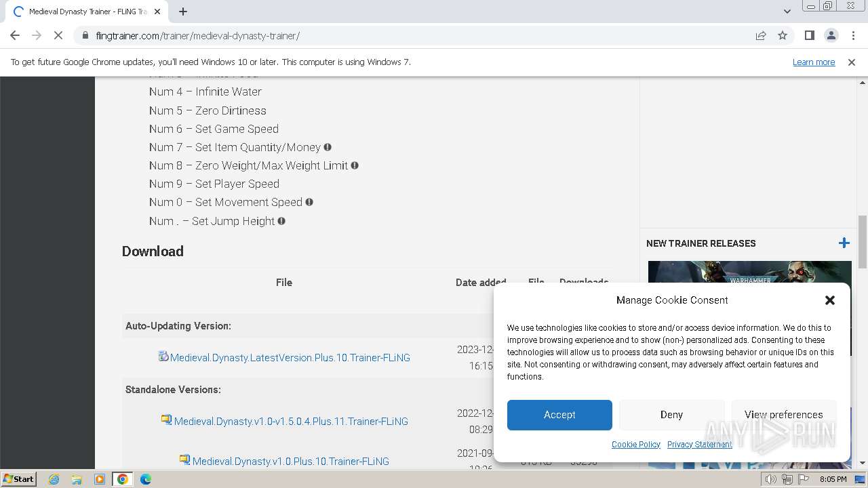Image resolution: width=868 pixels, height=488 pixels.
Task: Show info for Set Item Quantity/Money
Action: point(328,147)
